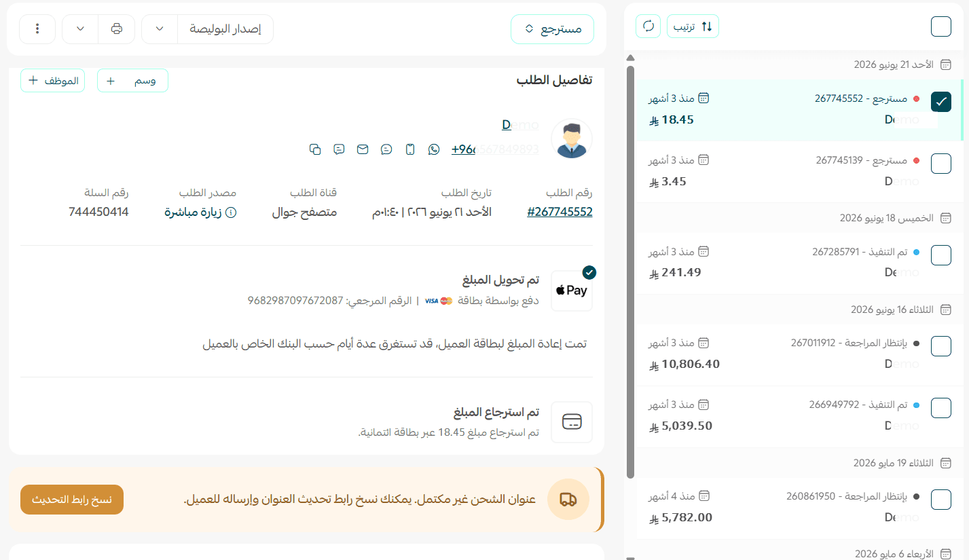
Task: Toggle the select-all orders checkbox
Action: [941, 26]
